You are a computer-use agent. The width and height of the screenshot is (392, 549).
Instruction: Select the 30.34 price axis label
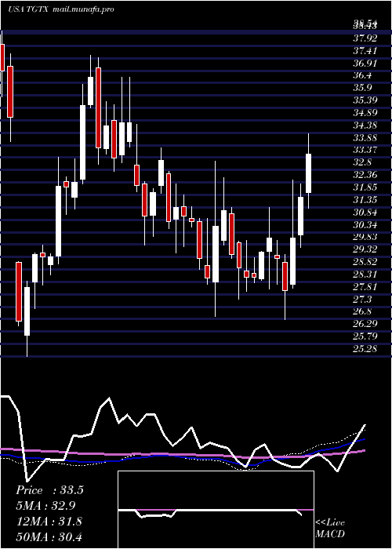365,224
